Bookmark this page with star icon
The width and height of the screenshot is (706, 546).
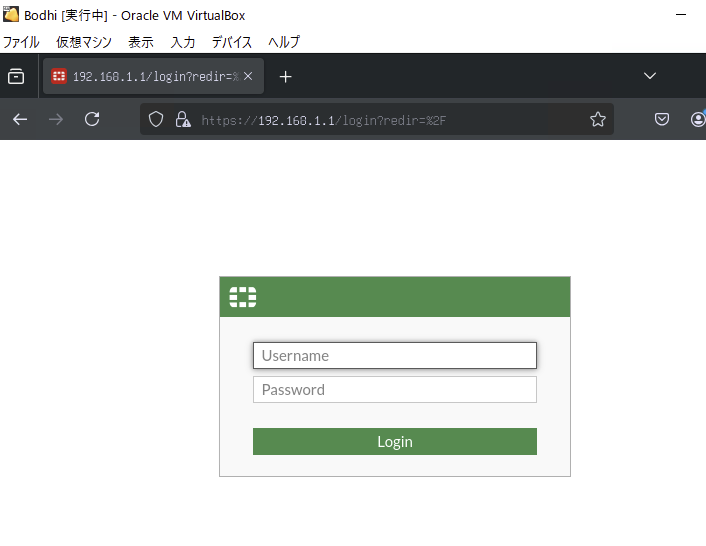point(597,119)
